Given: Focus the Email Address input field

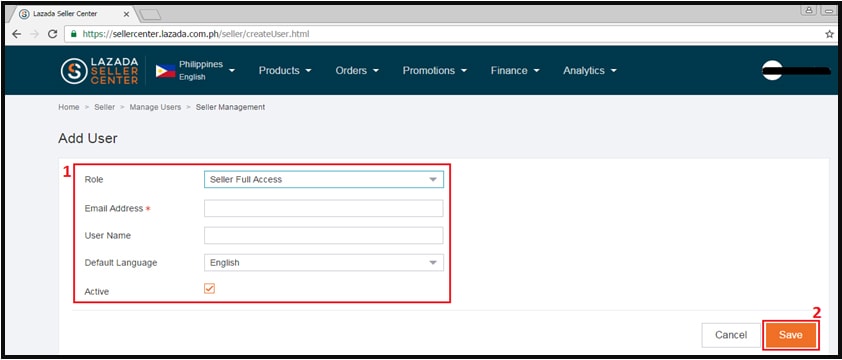Looking at the screenshot, I should pos(324,208).
